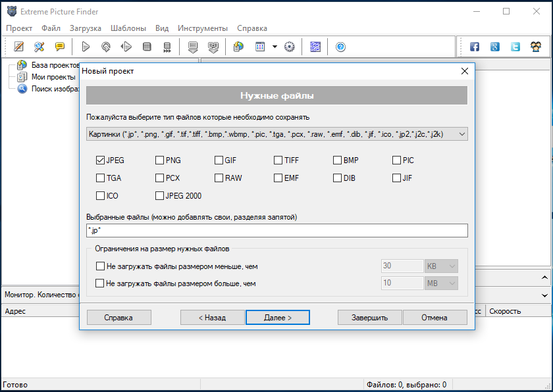
Task: Click the Twitter share icon
Action: click(515, 47)
